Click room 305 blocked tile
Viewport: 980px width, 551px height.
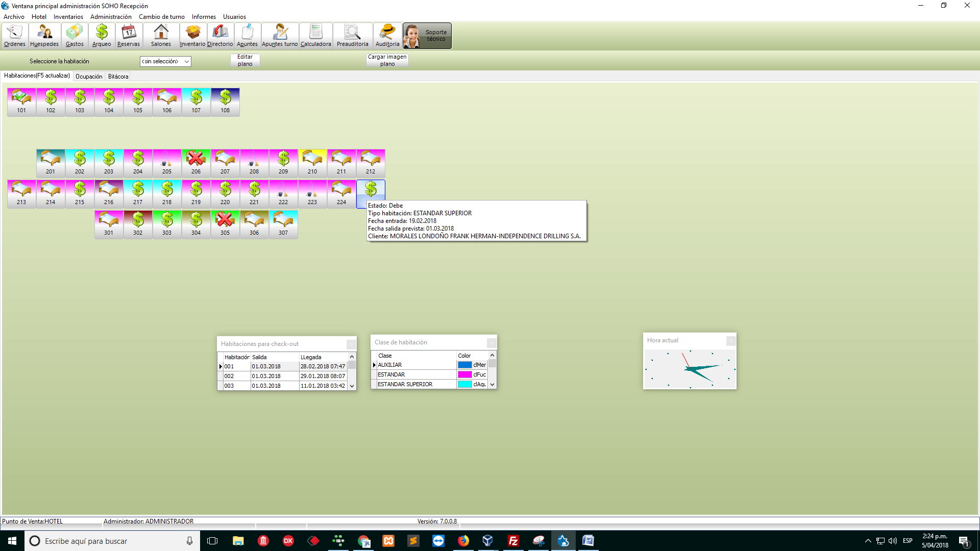[225, 224]
